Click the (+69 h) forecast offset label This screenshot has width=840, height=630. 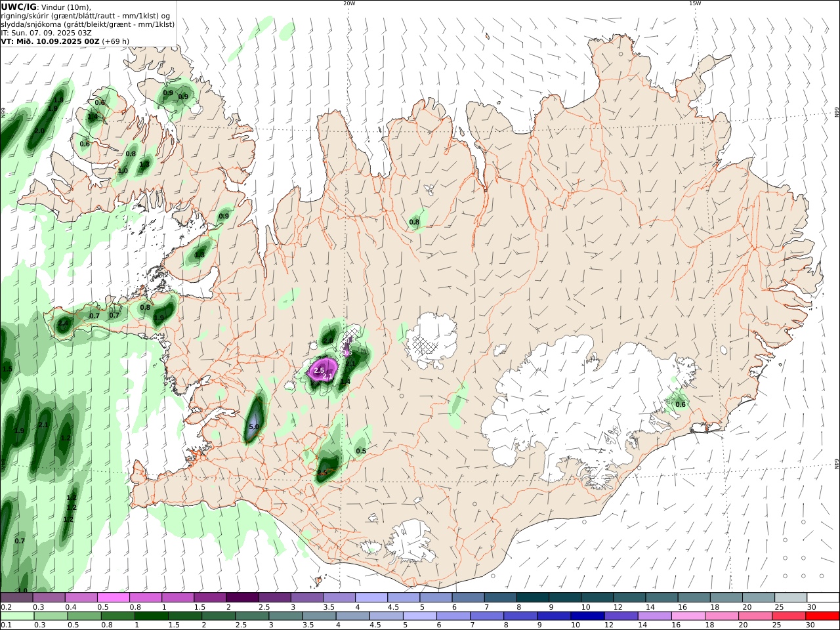point(115,41)
